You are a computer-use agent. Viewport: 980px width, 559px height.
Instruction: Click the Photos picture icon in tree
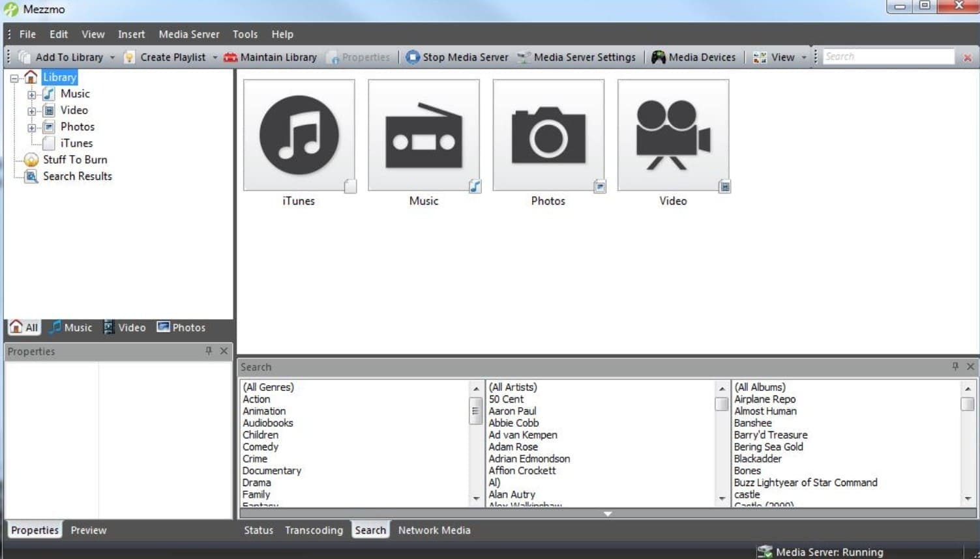click(49, 127)
